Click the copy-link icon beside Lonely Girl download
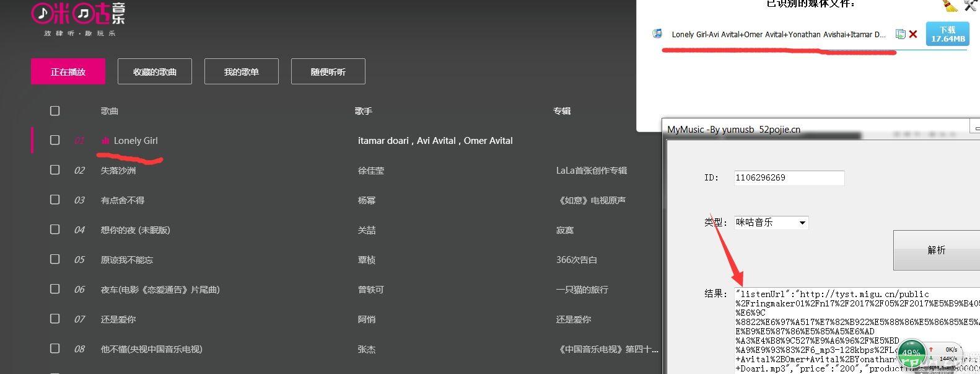Screen dimensions: 980x374 click(901, 34)
